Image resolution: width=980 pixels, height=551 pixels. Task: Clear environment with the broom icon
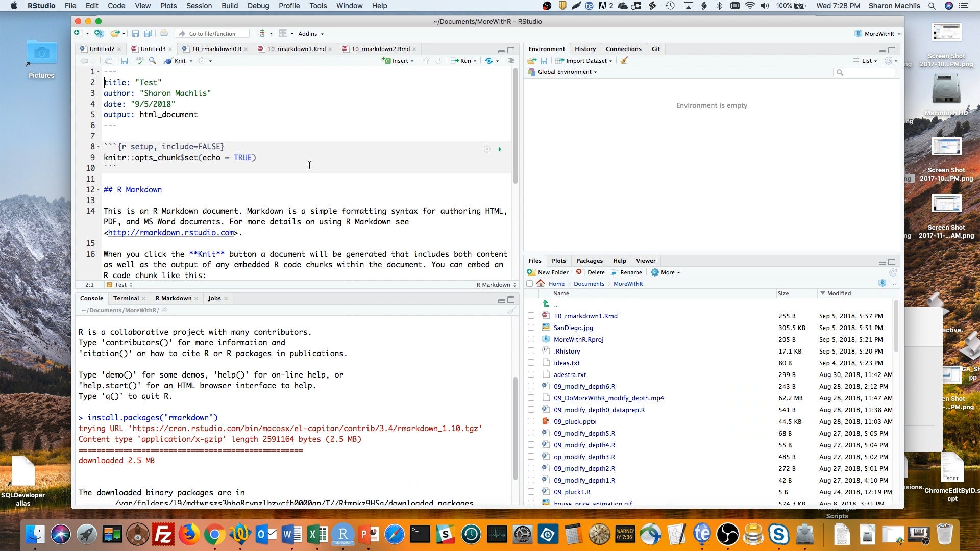(624, 61)
